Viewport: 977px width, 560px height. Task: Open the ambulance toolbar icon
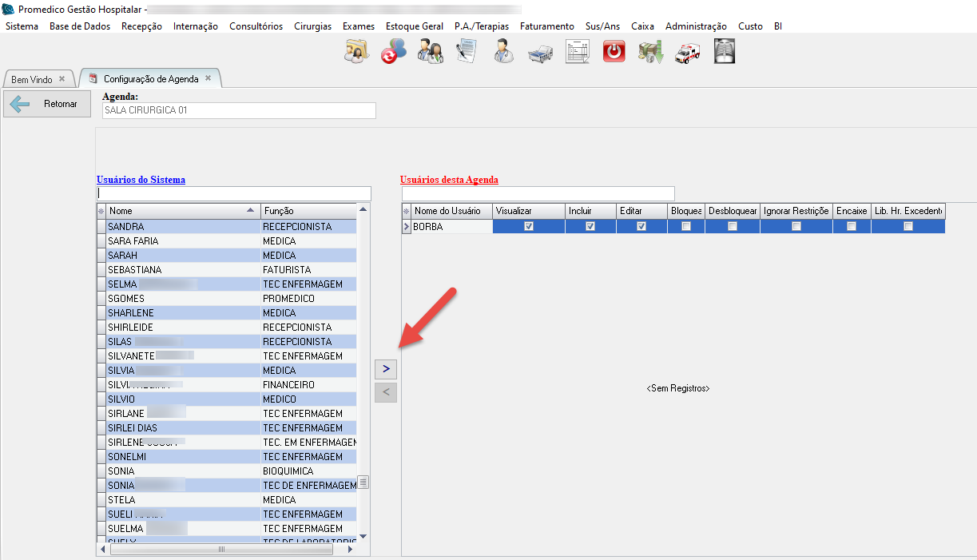pyautogui.click(x=687, y=54)
